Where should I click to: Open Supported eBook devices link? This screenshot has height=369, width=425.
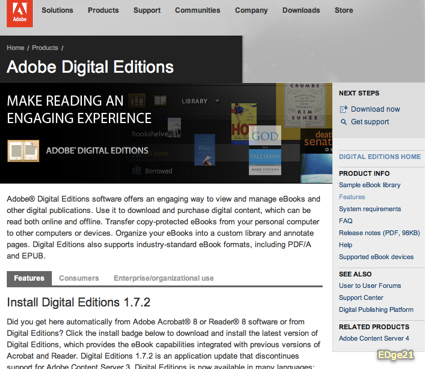[x=376, y=257]
